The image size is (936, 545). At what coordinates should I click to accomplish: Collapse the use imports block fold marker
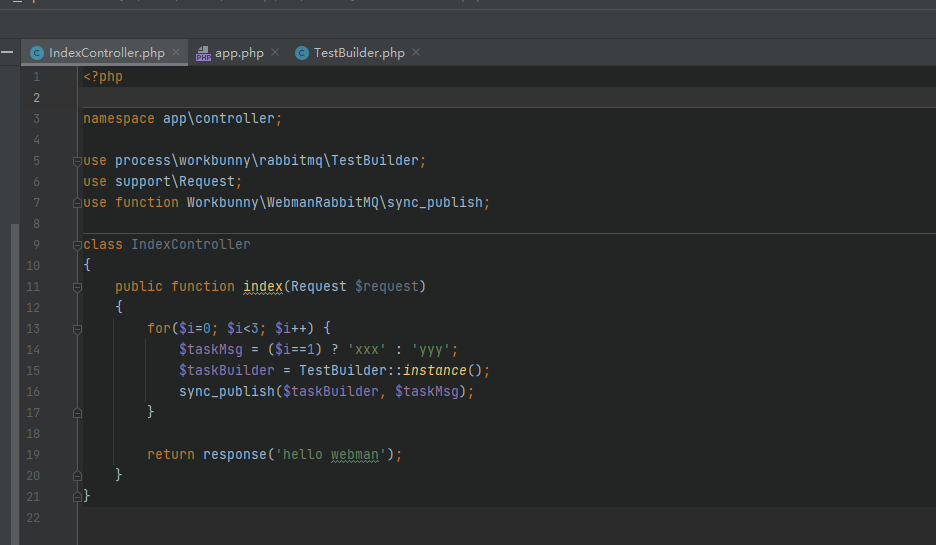pos(77,161)
